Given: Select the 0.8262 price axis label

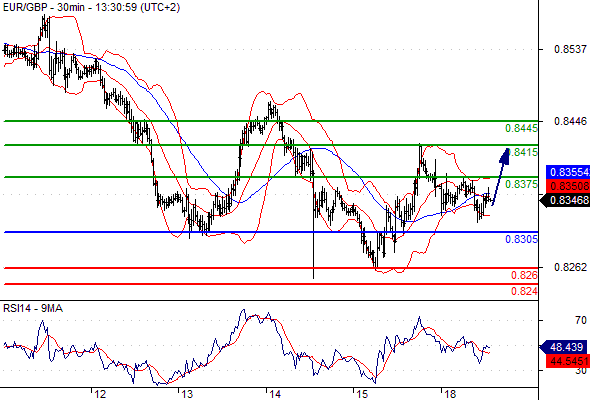Looking at the screenshot, I should [570, 267].
